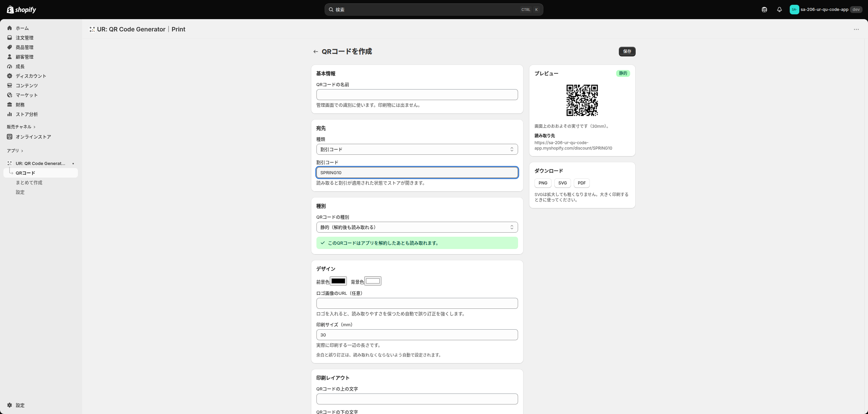Screen dimensions: 868x414
Task: Click the content icon beside コンテンツ
Action: coord(10,85)
